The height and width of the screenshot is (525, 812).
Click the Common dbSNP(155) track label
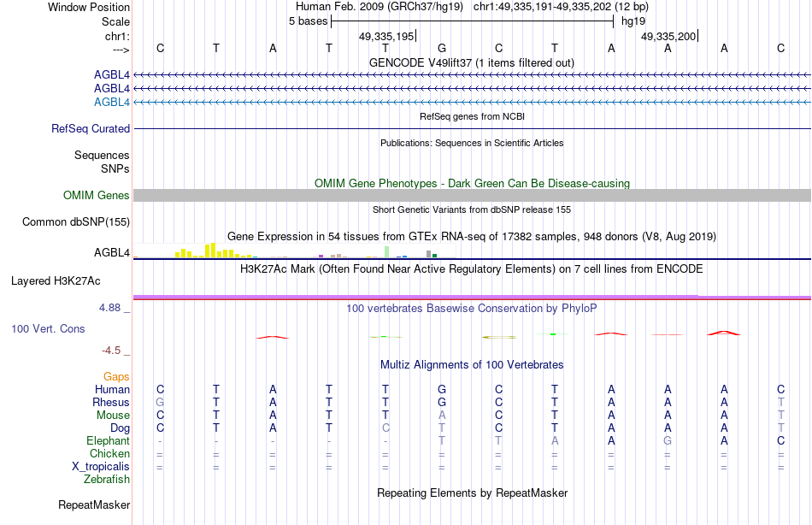pos(76,221)
